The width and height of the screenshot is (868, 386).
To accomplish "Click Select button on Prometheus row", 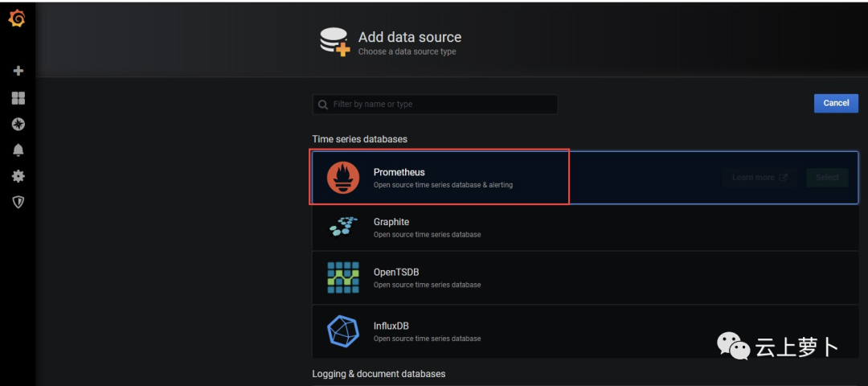I will pos(827,178).
